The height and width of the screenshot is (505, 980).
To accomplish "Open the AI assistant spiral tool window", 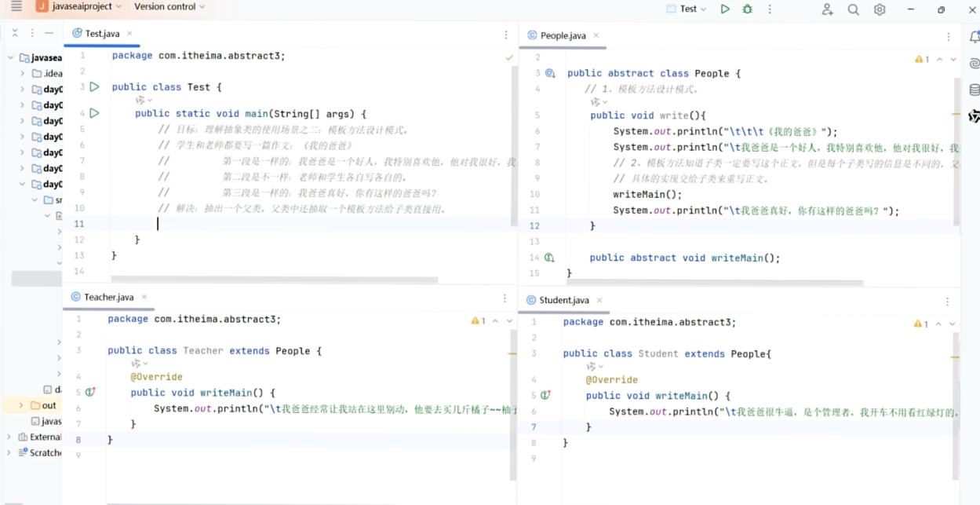I will pos(975,63).
